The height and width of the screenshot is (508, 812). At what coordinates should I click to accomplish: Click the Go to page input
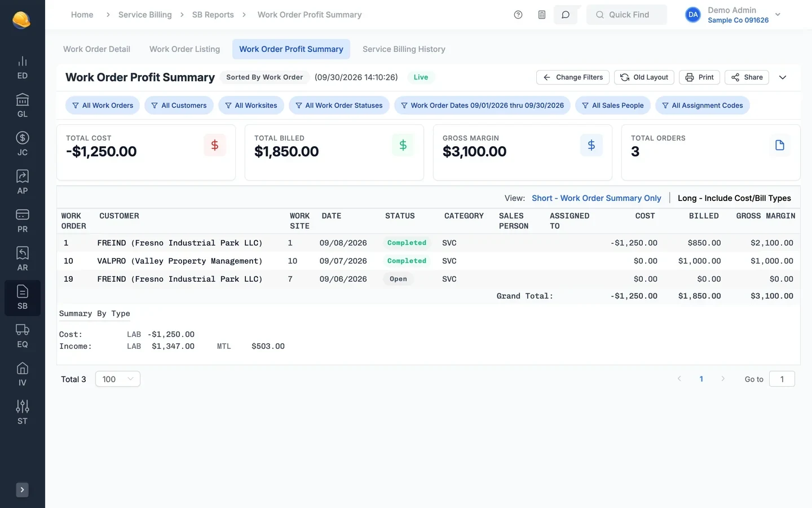(x=782, y=379)
